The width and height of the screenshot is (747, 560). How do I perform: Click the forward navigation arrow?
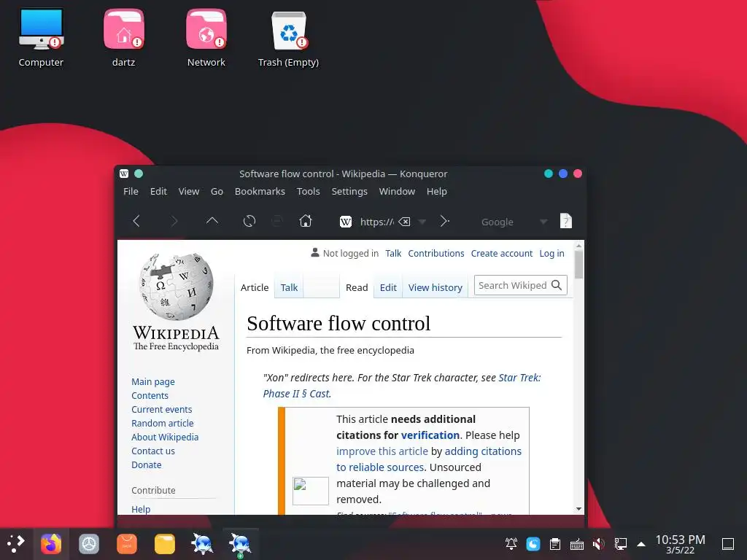(x=174, y=221)
